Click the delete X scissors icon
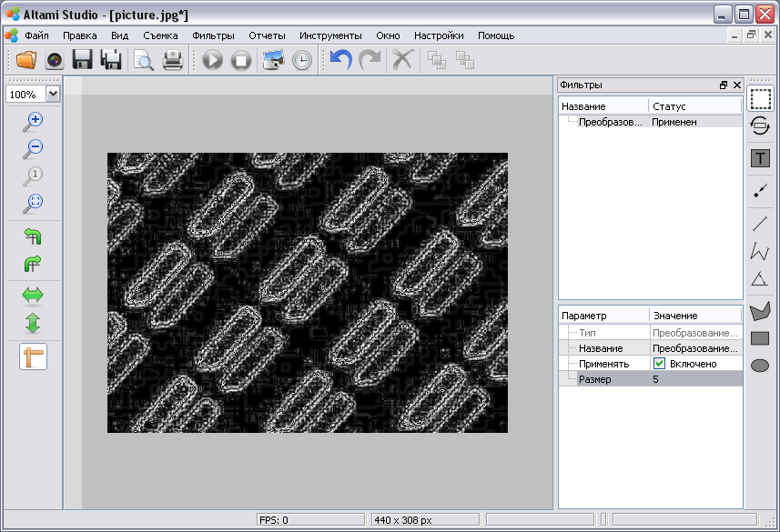 click(402, 60)
